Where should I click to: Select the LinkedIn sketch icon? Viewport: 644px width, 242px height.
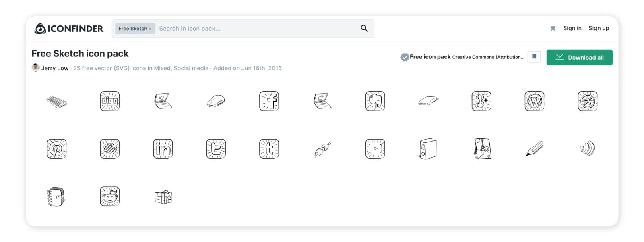[x=163, y=149]
